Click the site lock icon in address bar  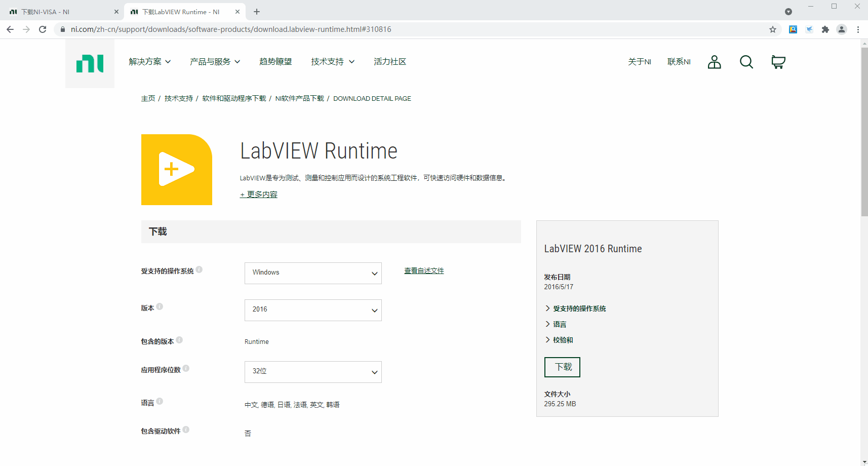coord(63,29)
